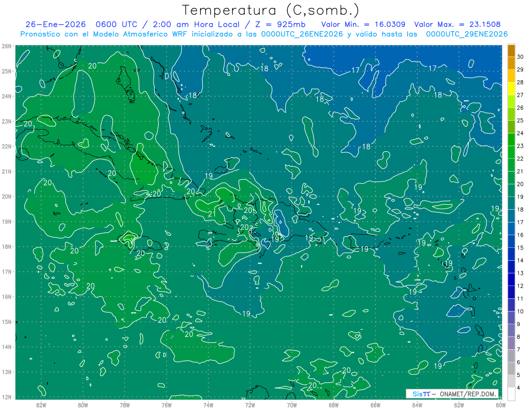Click the 70W longitude axis label
532x411 pixels.
pos(292,405)
